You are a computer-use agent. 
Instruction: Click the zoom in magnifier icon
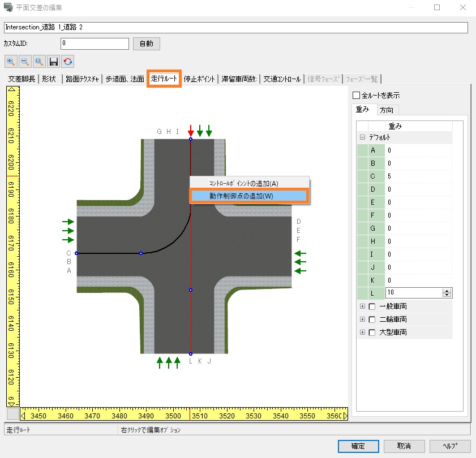11,61
